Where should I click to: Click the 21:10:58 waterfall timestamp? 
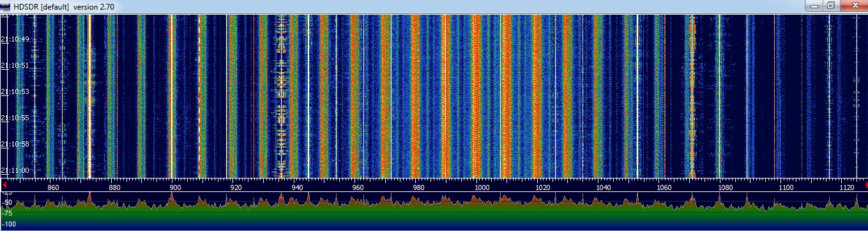point(16,144)
